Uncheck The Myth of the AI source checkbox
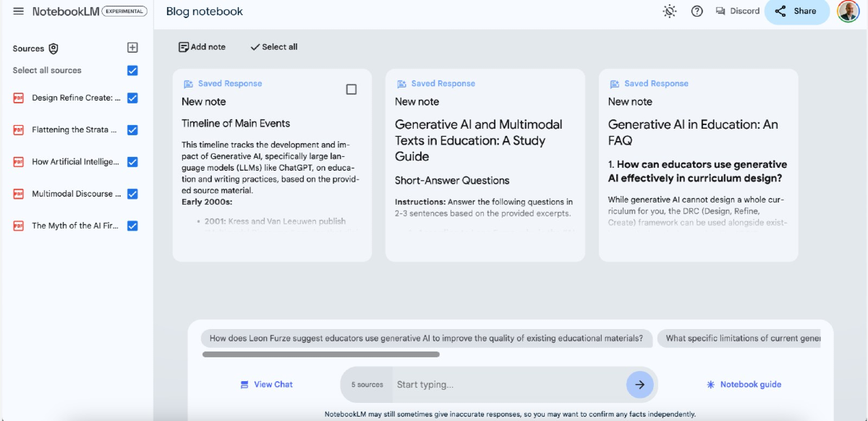 coord(132,226)
